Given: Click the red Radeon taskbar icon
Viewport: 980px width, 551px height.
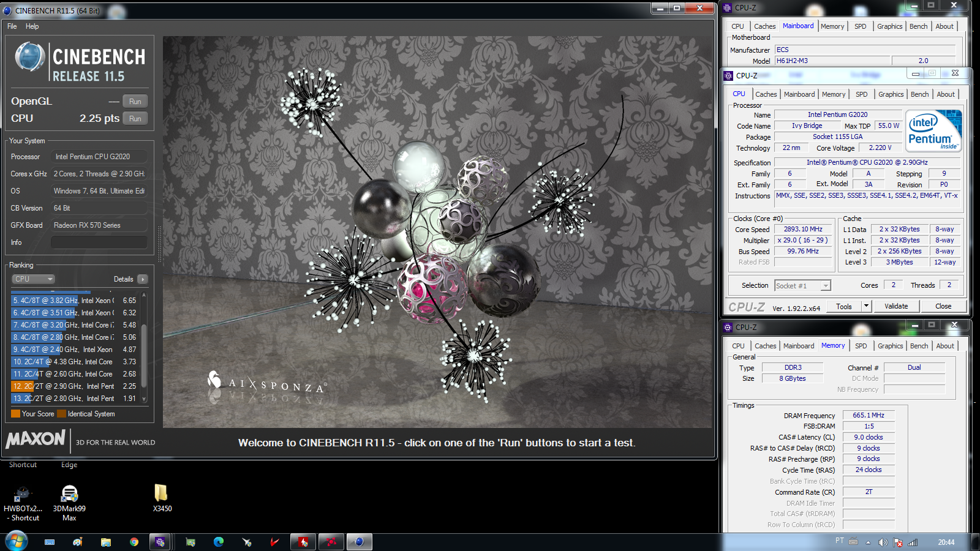Looking at the screenshot, I should click(331, 542).
